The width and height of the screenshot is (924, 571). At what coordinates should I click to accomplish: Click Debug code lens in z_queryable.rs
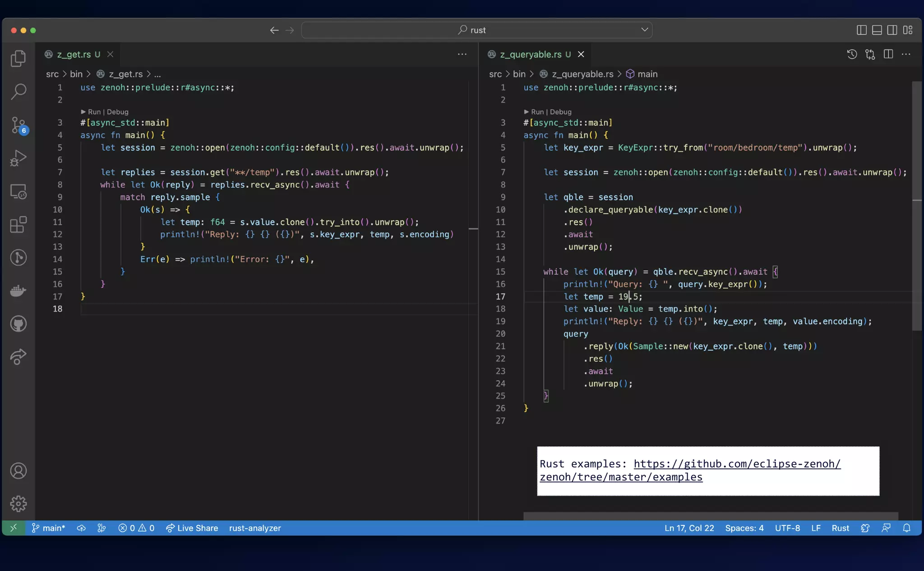(x=561, y=112)
